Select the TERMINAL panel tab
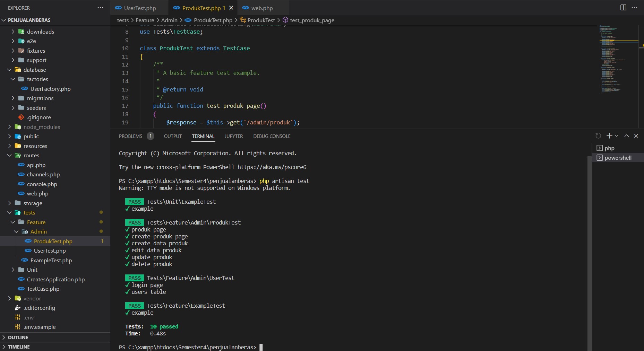 point(203,136)
